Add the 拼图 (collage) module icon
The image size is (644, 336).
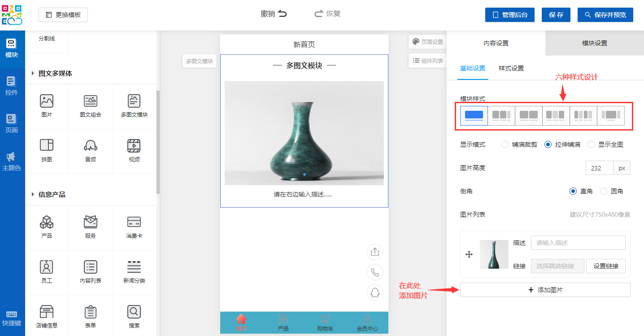coord(47,145)
